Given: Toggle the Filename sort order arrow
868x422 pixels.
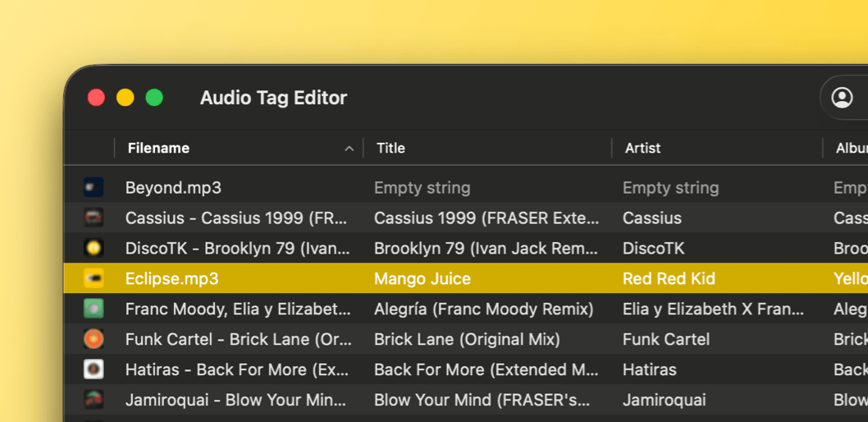Looking at the screenshot, I should tap(349, 149).
